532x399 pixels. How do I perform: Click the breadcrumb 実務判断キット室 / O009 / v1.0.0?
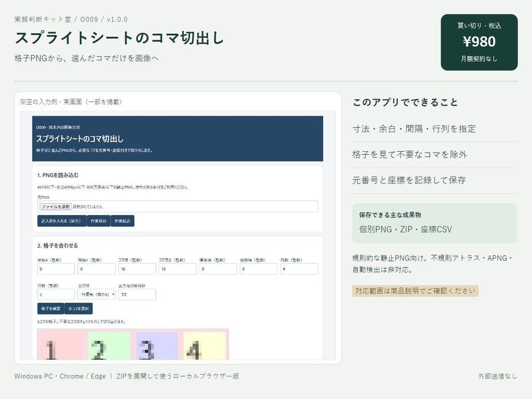tap(71, 19)
